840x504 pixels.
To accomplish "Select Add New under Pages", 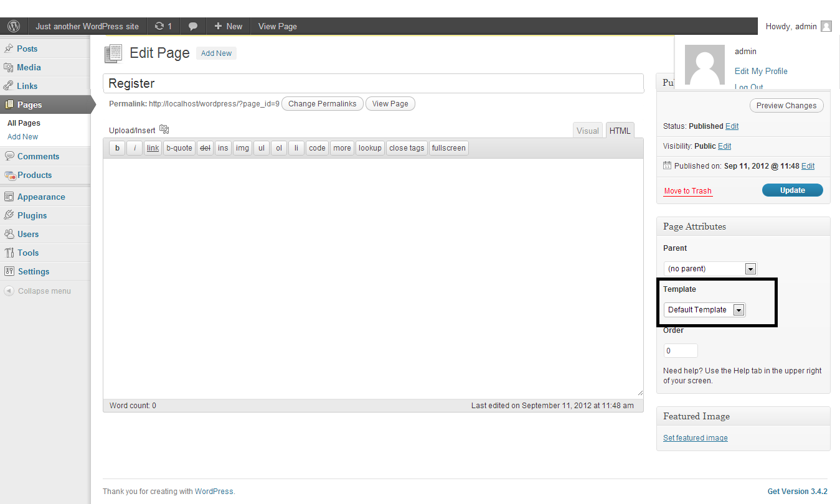I will point(22,137).
